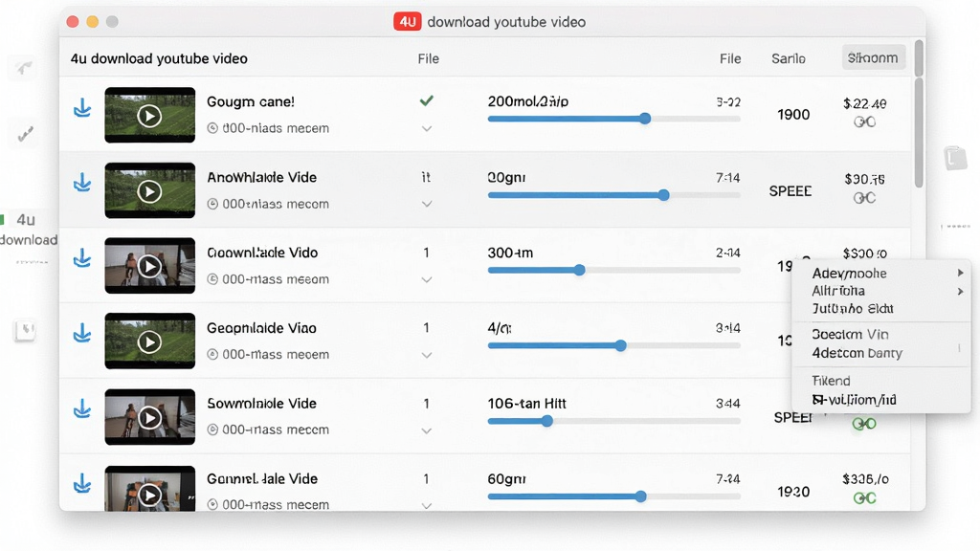This screenshot has height=551, width=980.
Task: Click bottom box icon in left sidebar
Action: point(25,330)
